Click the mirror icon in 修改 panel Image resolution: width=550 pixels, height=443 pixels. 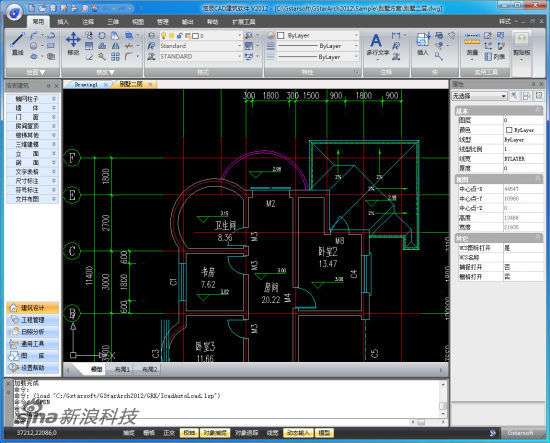[115, 46]
